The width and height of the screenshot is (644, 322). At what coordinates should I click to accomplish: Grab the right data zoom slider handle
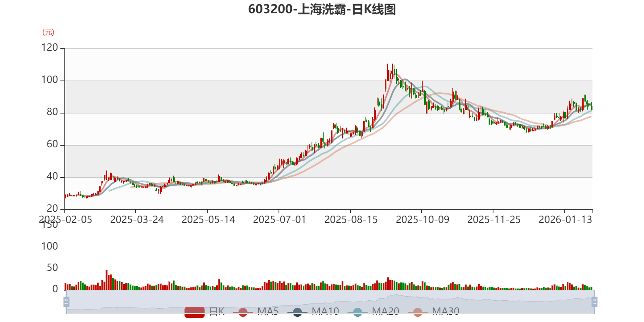tap(594, 301)
